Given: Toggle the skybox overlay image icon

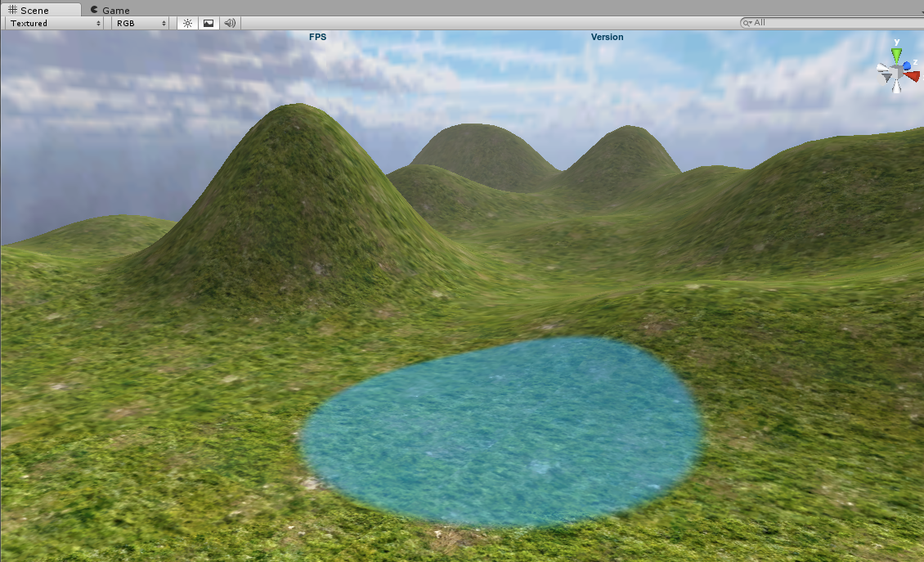Looking at the screenshot, I should tap(209, 23).
